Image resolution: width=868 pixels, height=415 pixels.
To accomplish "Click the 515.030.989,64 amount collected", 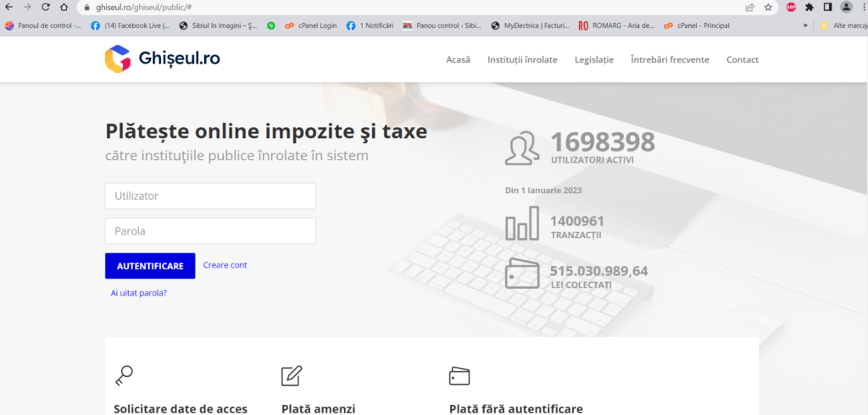I will [x=598, y=271].
